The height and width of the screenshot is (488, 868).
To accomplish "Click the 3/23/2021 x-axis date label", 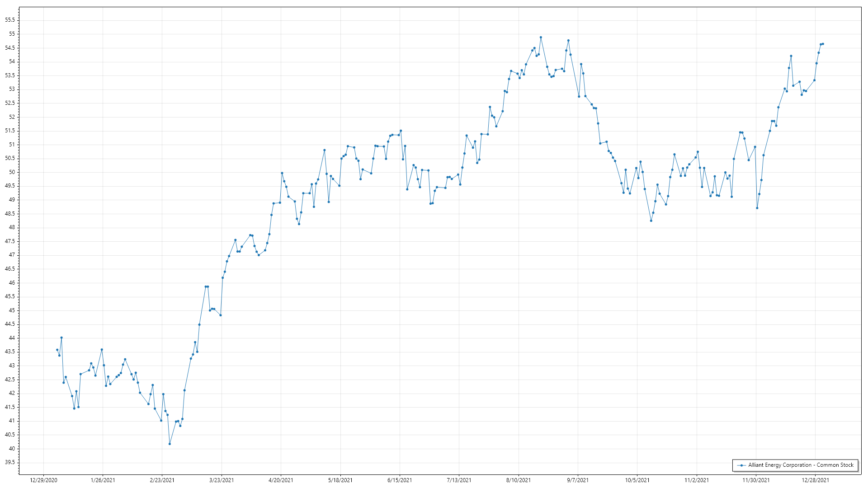I will coord(222,480).
